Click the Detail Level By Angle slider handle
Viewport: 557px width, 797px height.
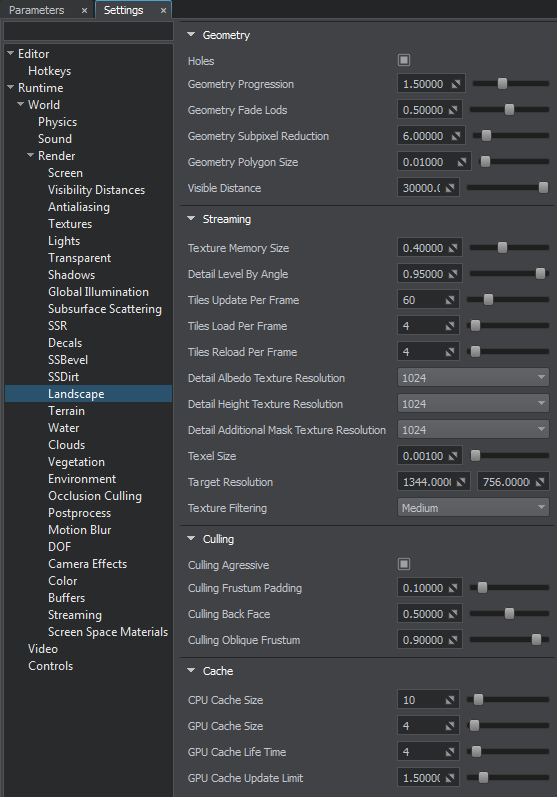(x=540, y=273)
